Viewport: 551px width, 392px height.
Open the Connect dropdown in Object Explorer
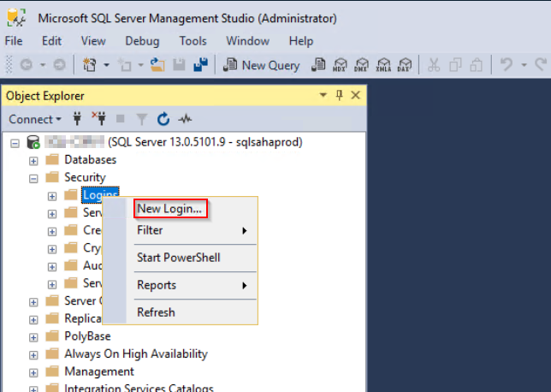point(35,120)
